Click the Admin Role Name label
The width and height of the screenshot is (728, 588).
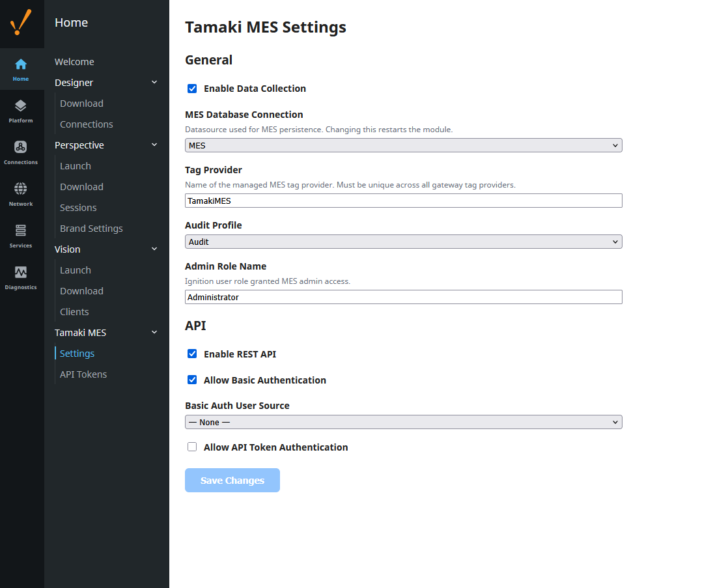click(226, 266)
